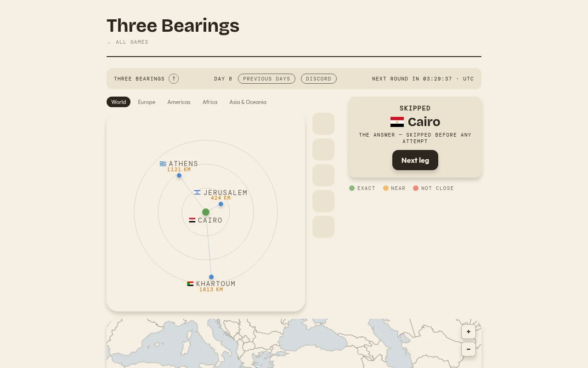This screenshot has width=588, height=368.
Task: Click the Day 8 label
Action: pos(223,79)
